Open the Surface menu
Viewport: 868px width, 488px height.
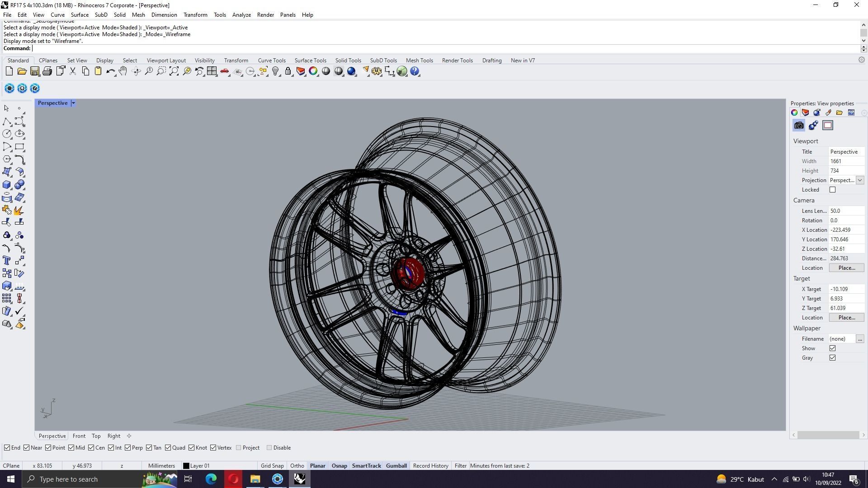(80, 15)
